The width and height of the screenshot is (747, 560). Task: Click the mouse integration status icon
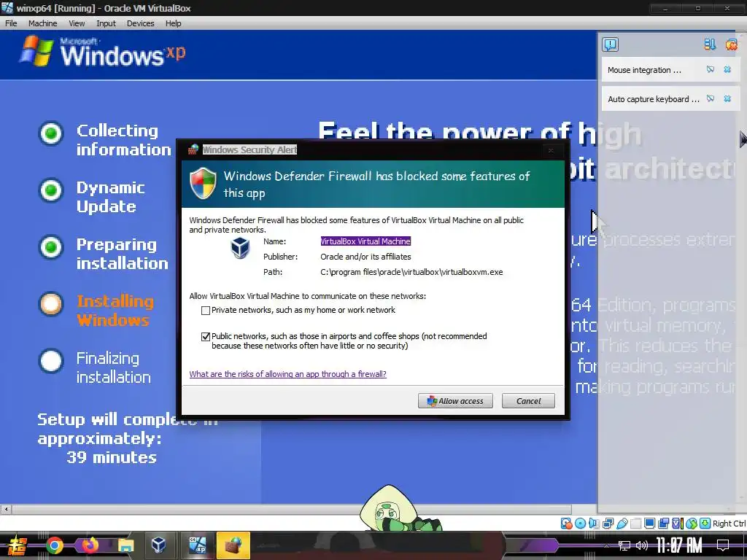pyautogui.click(x=692, y=524)
